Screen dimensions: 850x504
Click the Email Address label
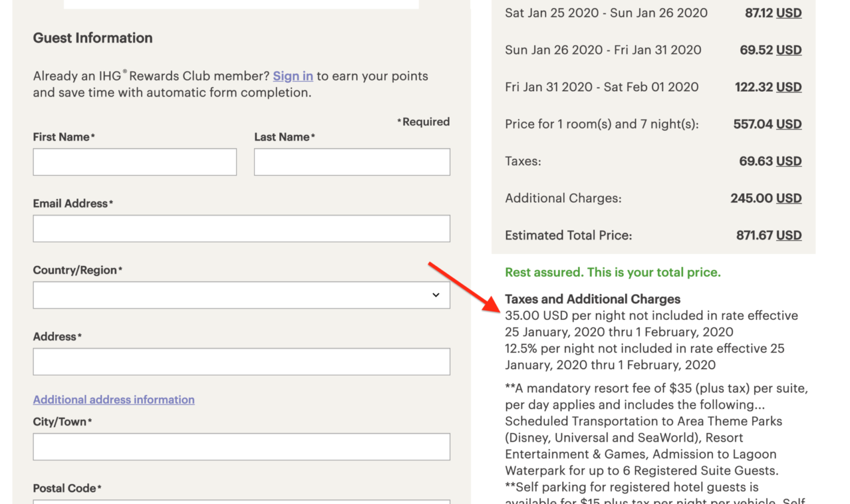point(72,204)
